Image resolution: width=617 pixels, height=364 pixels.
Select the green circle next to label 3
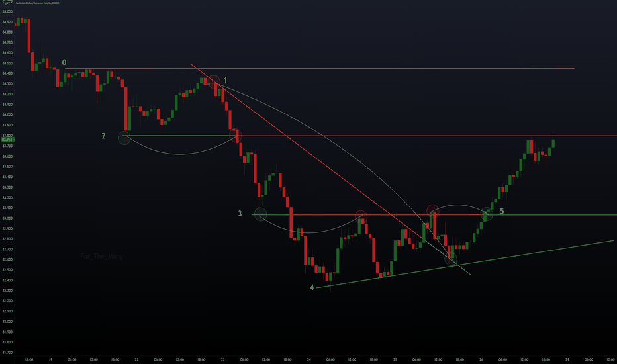point(260,214)
